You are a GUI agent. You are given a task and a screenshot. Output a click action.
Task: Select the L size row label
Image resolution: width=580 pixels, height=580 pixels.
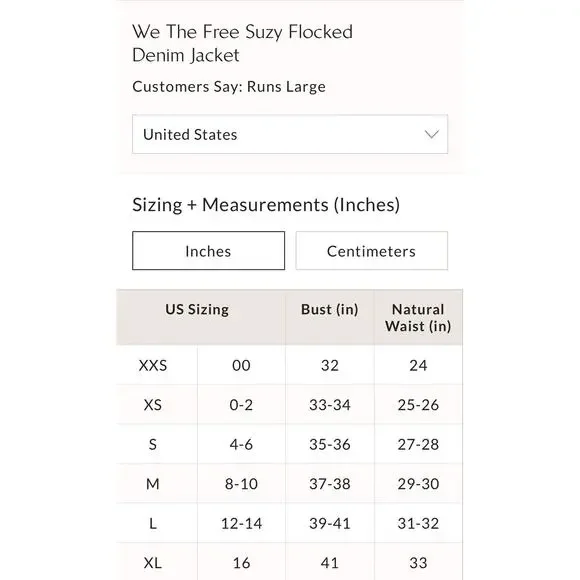click(153, 523)
